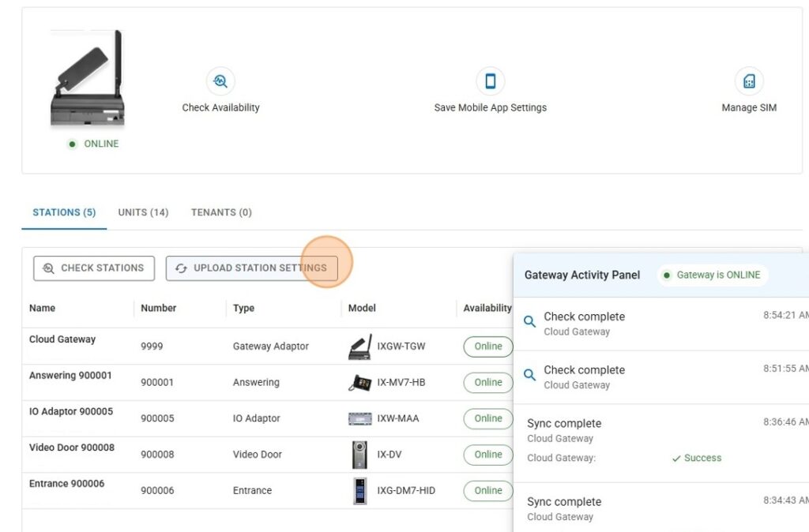809x532 pixels.
Task: Click the Gateway is ONLINE status chip
Action: [x=713, y=275]
